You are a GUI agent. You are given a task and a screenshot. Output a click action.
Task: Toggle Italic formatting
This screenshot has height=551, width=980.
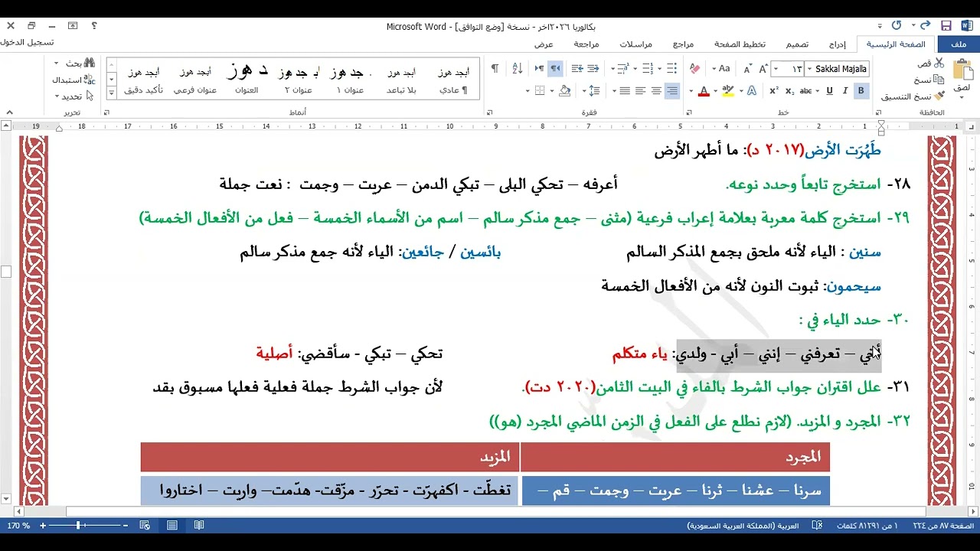(x=845, y=91)
